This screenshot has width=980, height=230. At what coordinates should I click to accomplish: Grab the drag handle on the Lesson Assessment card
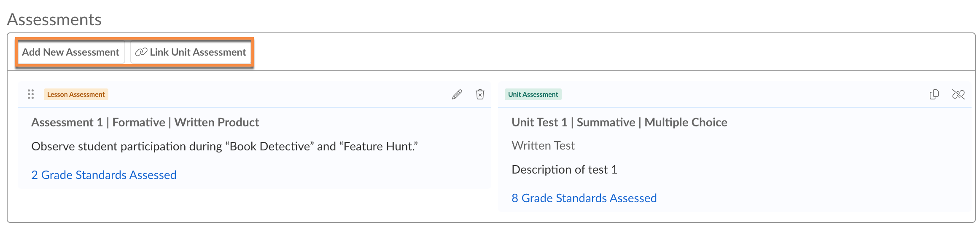pos(31,94)
